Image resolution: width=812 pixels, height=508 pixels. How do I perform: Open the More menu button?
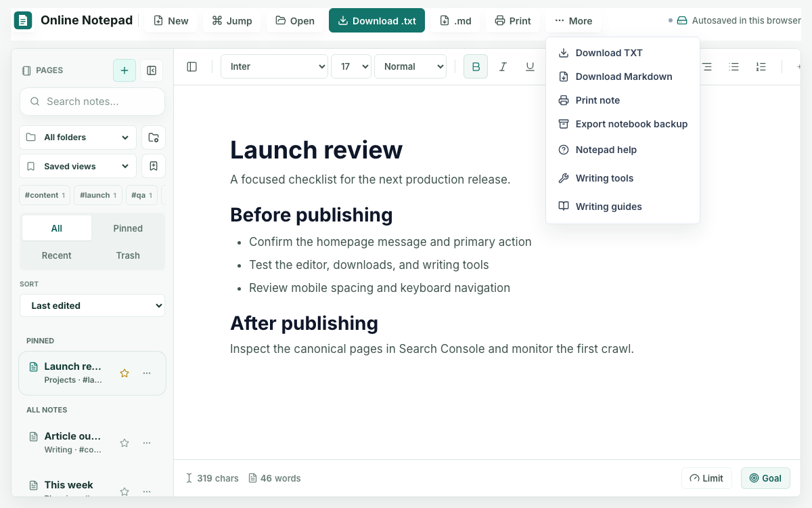tap(573, 20)
